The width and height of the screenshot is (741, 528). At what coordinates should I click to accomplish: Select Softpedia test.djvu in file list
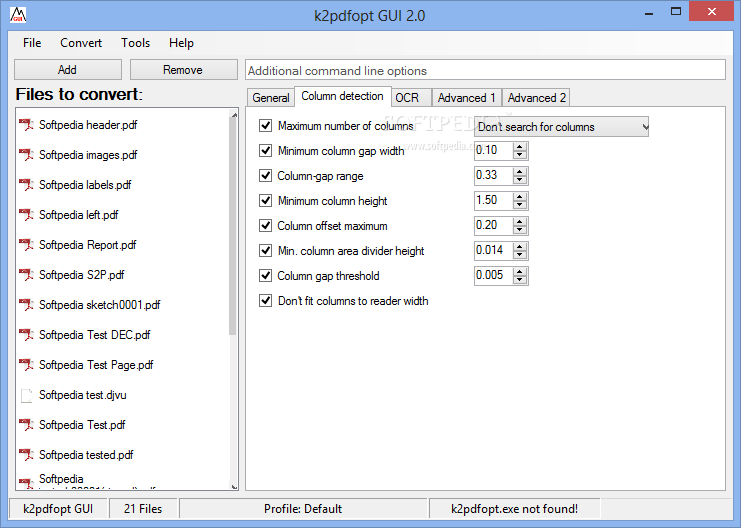coord(83,395)
